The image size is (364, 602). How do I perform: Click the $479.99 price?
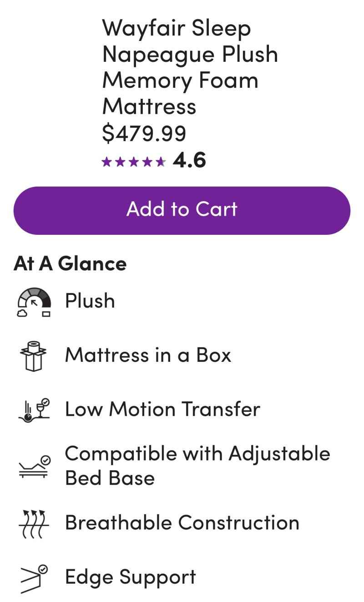coord(144,133)
